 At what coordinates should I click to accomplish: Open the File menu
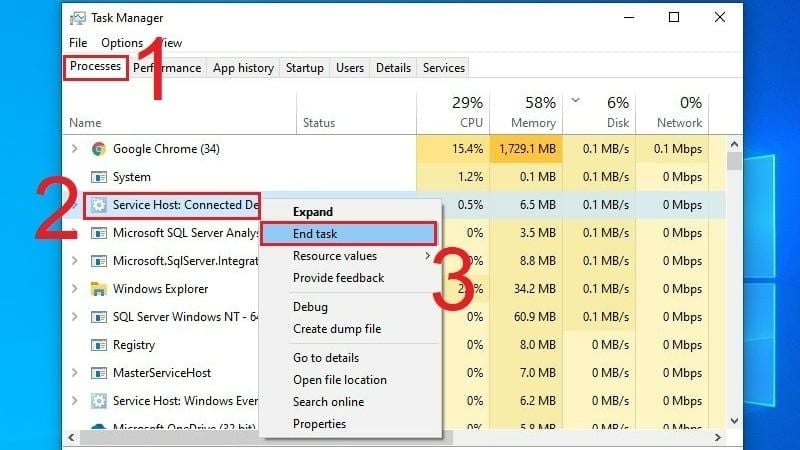78,43
